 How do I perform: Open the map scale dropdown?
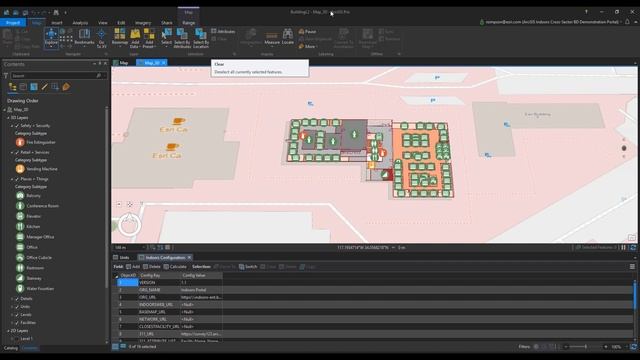click(143, 247)
